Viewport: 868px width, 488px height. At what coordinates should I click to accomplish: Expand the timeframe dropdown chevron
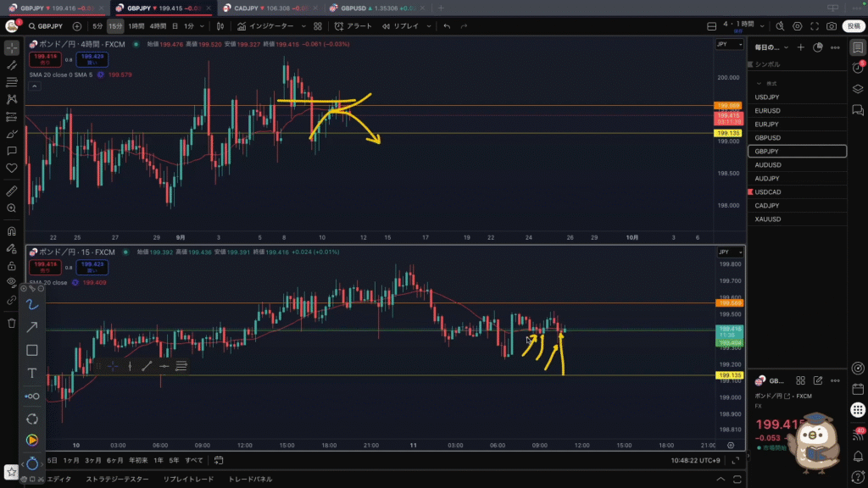202,26
